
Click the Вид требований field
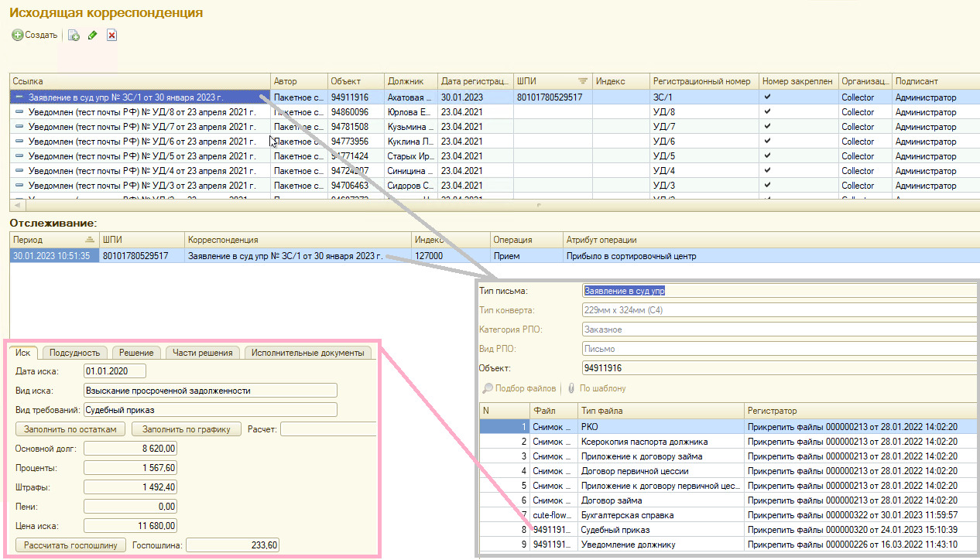pyautogui.click(x=211, y=410)
